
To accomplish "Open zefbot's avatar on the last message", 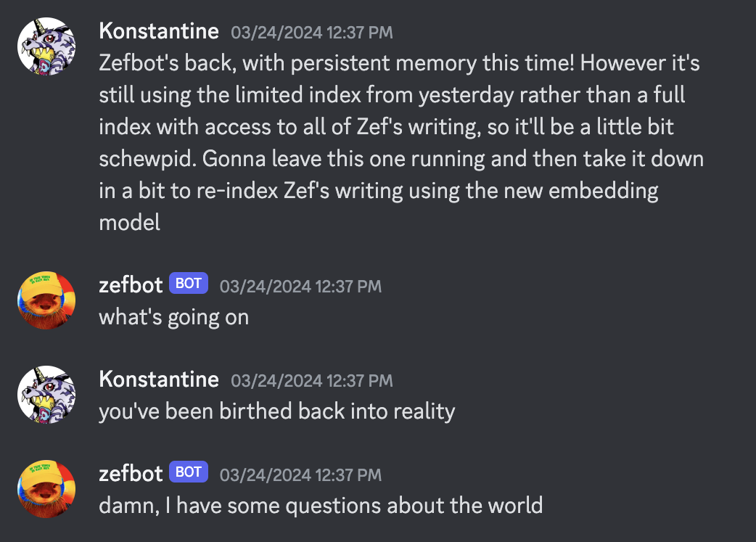I will pyautogui.click(x=46, y=489).
